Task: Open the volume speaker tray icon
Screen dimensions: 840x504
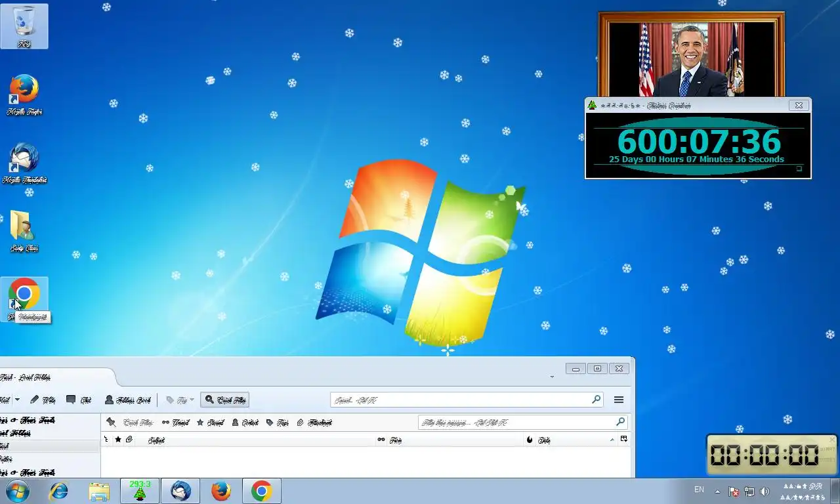Action: click(x=765, y=491)
